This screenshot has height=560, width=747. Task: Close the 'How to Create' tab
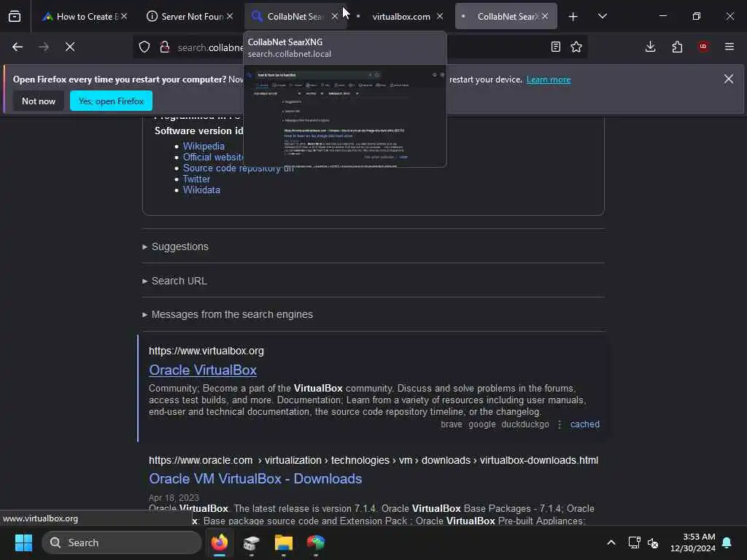pyautogui.click(x=124, y=16)
